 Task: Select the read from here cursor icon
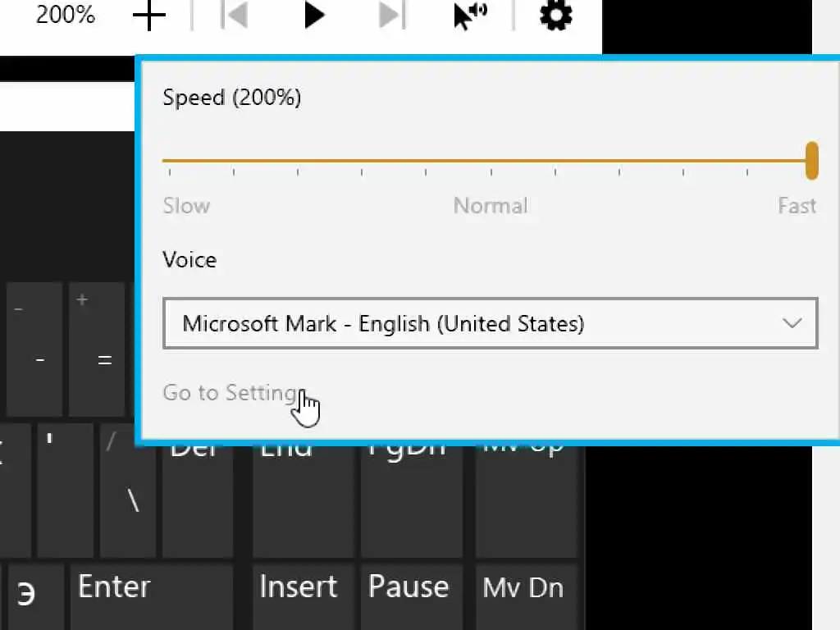pyautogui.click(x=469, y=15)
